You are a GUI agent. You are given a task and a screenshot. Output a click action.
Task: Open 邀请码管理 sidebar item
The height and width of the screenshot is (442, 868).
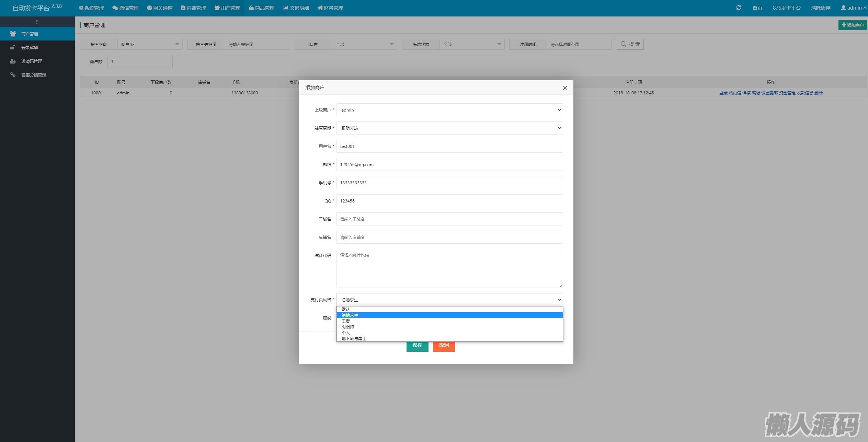pyautogui.click(x=32, y=61)
